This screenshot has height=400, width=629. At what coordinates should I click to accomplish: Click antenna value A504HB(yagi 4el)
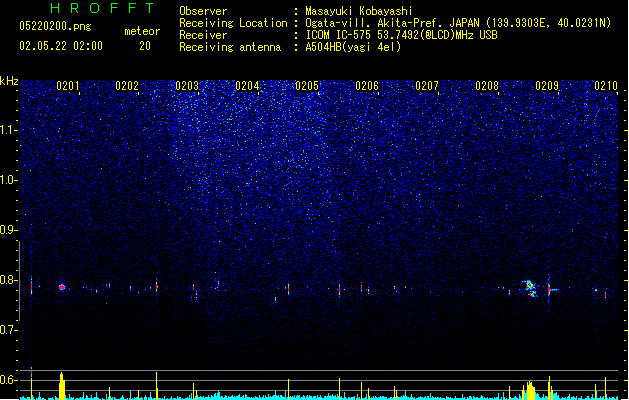(x=353, y=47)
